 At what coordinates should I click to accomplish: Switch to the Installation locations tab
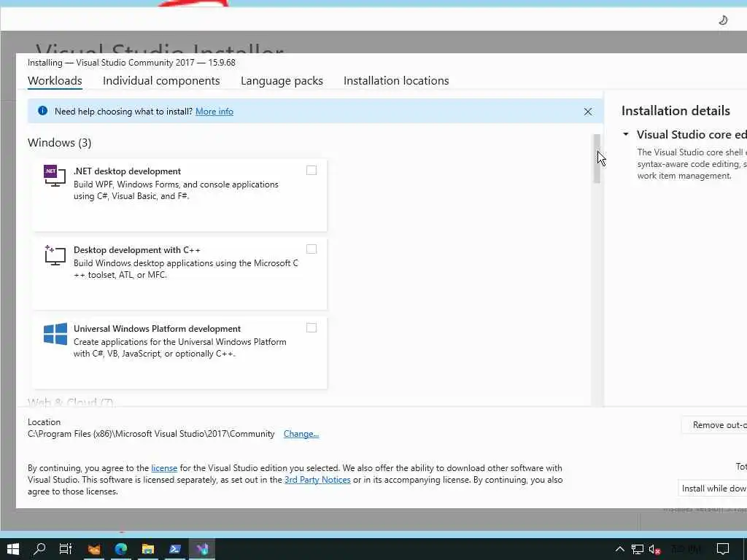pos(396,80)
